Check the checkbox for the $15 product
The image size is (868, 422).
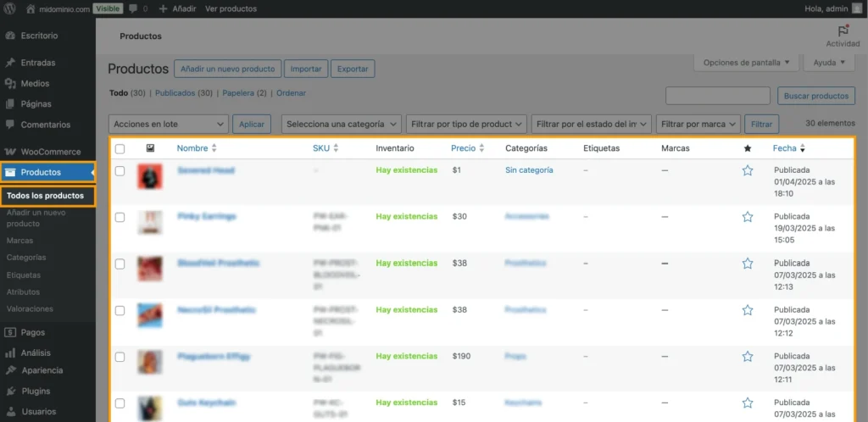tap(120, 403)
